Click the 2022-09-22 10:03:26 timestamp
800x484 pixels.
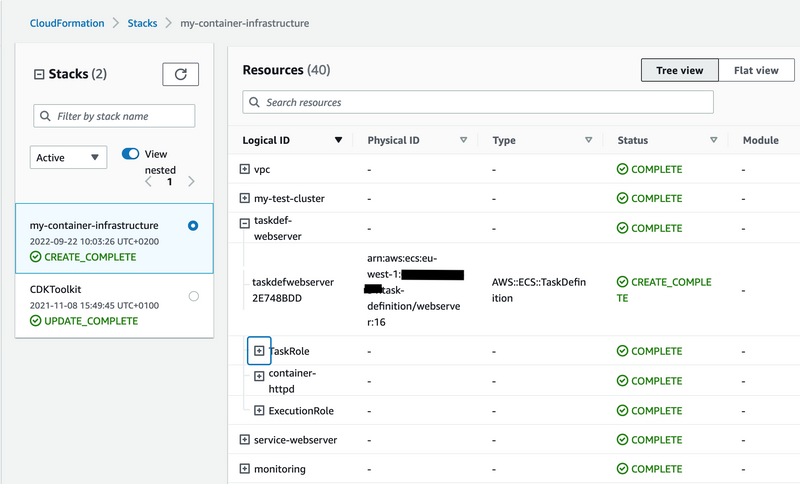point(94,242)
